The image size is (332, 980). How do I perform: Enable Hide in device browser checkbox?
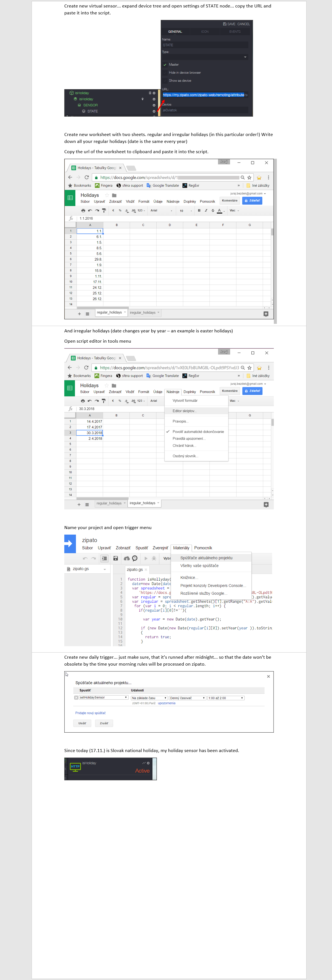[165, 73]
